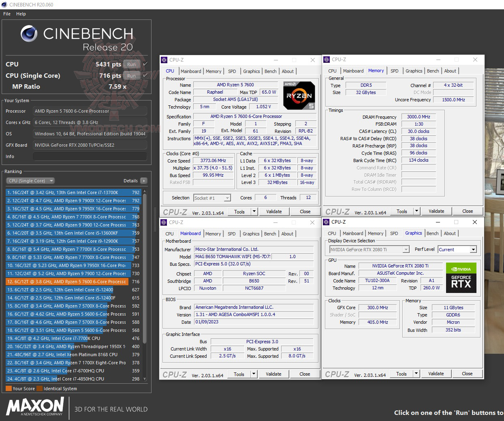Open Bench tab in Mainboard window

click(270, 234)
